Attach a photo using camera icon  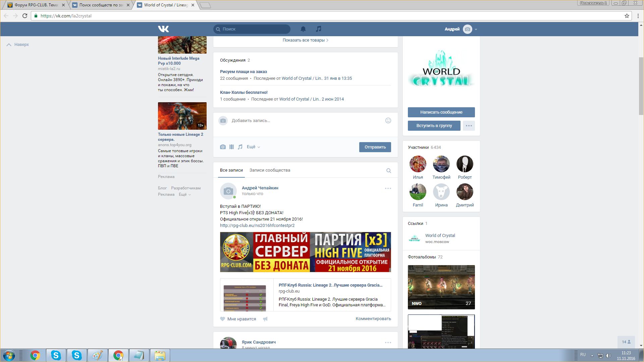pyautogui.click(x=223, y=147)
